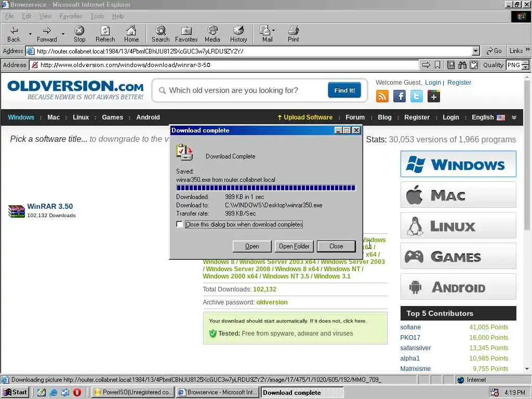Open the Facebook icon on OldVersion

click(400, 96)
